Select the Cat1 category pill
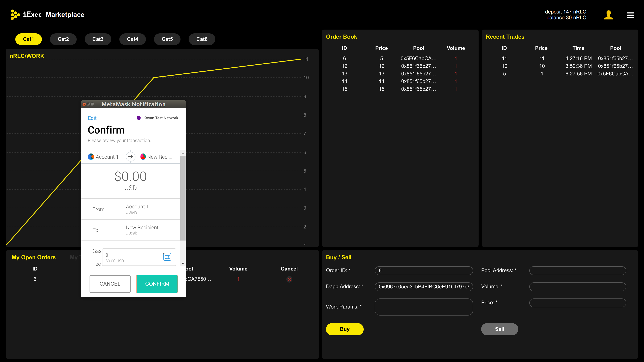This screenshot has width=644, height=362. point(28,39)
